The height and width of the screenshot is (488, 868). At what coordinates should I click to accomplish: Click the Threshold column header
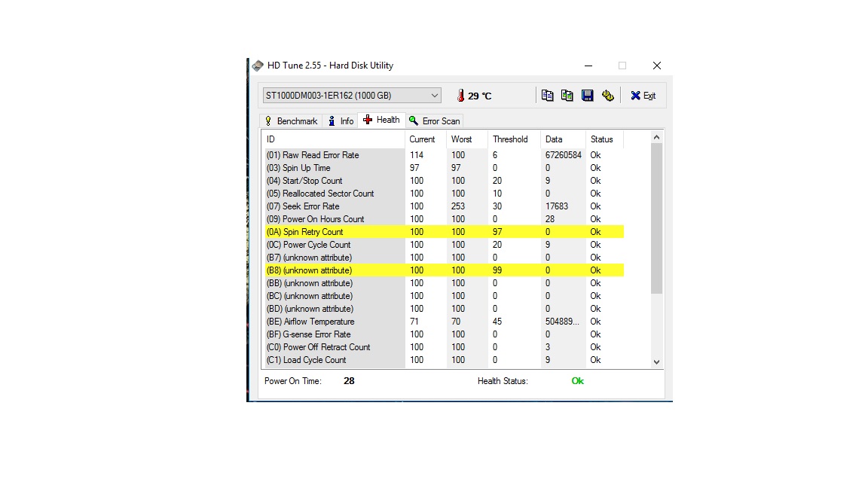click(514, 139)
